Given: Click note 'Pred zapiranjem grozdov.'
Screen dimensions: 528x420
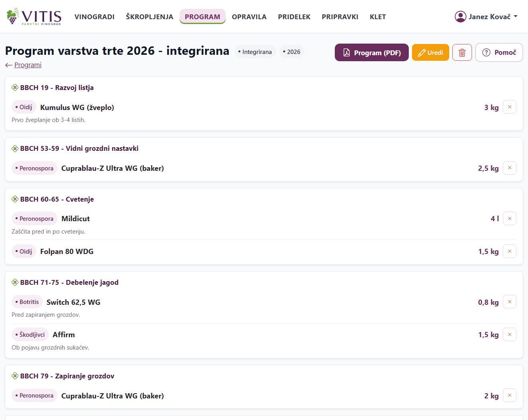Looking at the screenshot, I should point(46,315).
